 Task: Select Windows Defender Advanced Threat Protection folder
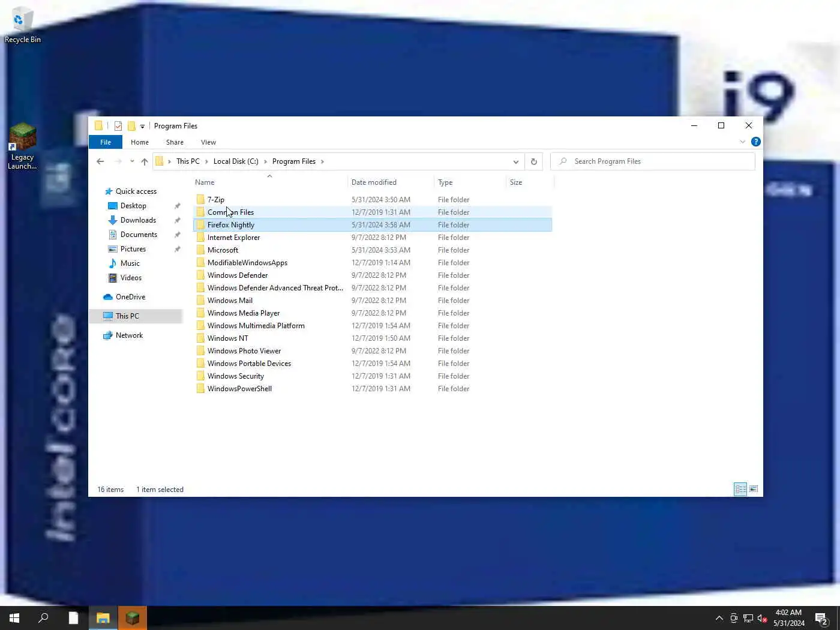coord(373,288)
